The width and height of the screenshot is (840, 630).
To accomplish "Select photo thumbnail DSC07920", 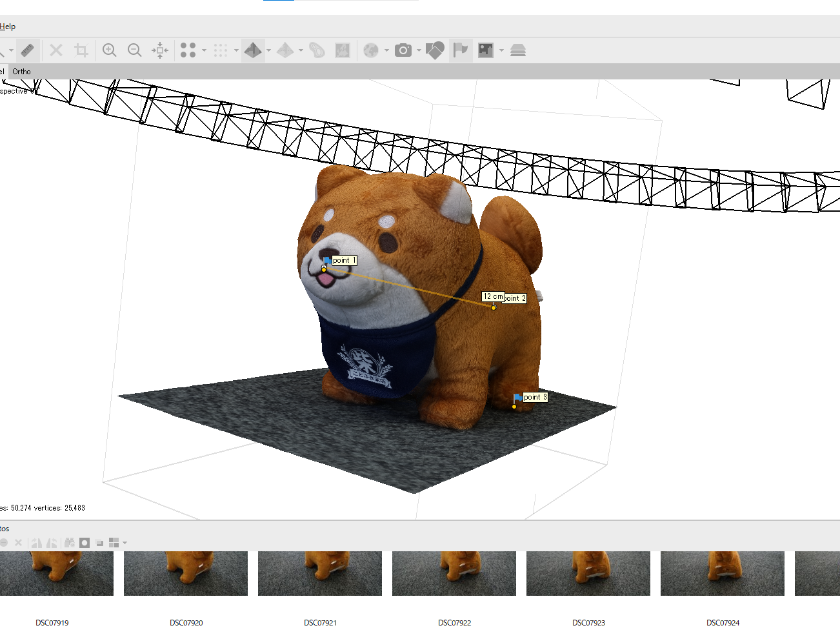I will (186, 573).
